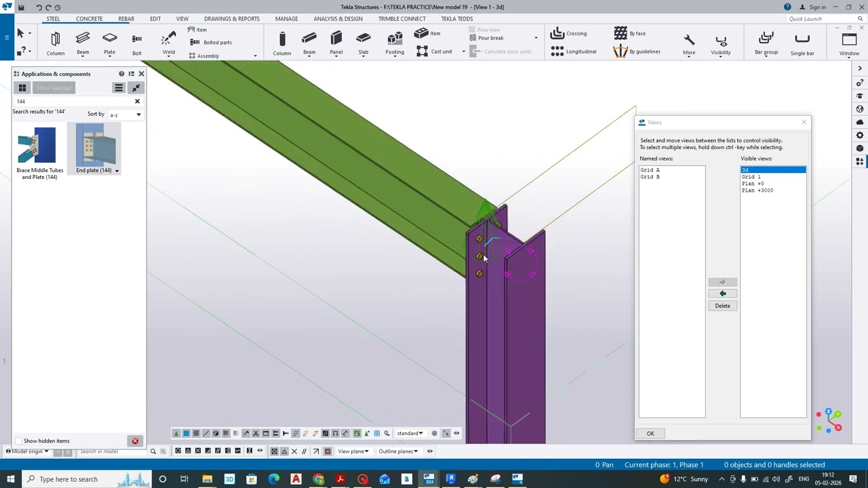The height and width of the screenshot is (488, 868).
Task: Choose the steel Plate tool
Action: click(110, 43)
